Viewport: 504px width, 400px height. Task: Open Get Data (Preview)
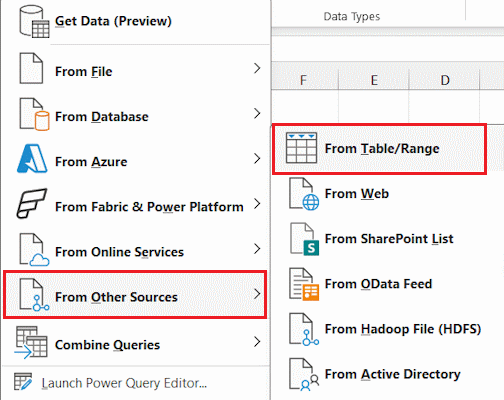pyautogui.click(x=135, y=21)
